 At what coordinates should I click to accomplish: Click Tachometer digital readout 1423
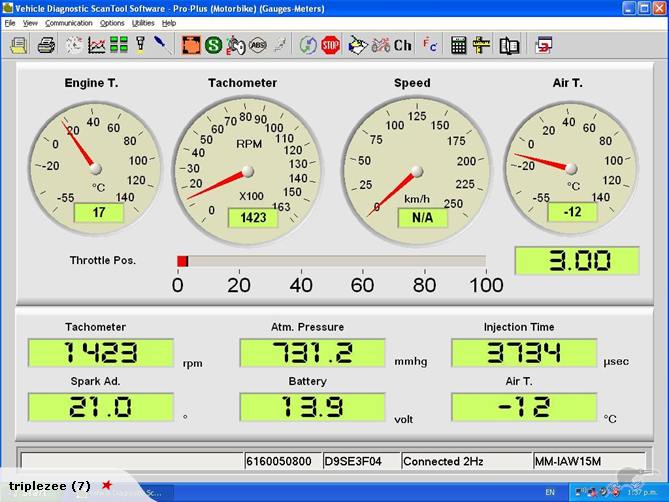click(x=101, y=353)
